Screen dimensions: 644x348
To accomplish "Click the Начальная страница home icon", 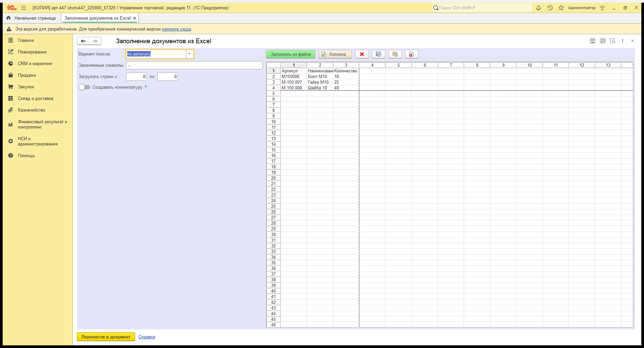I will point(9,18).
